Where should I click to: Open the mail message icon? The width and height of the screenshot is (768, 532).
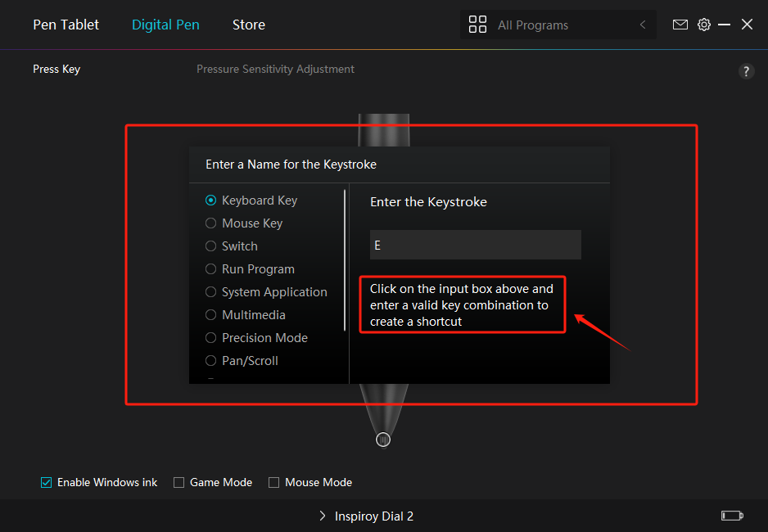[680, 25]
